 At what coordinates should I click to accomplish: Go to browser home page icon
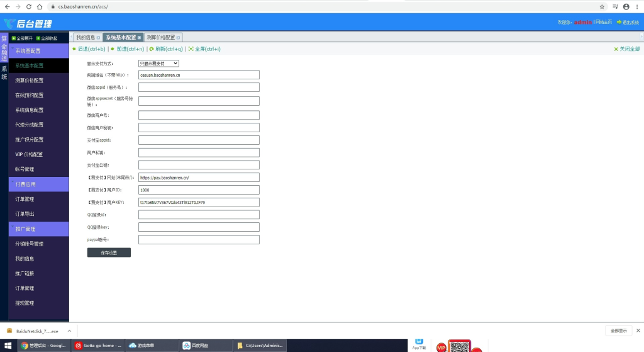coord(40,6)
